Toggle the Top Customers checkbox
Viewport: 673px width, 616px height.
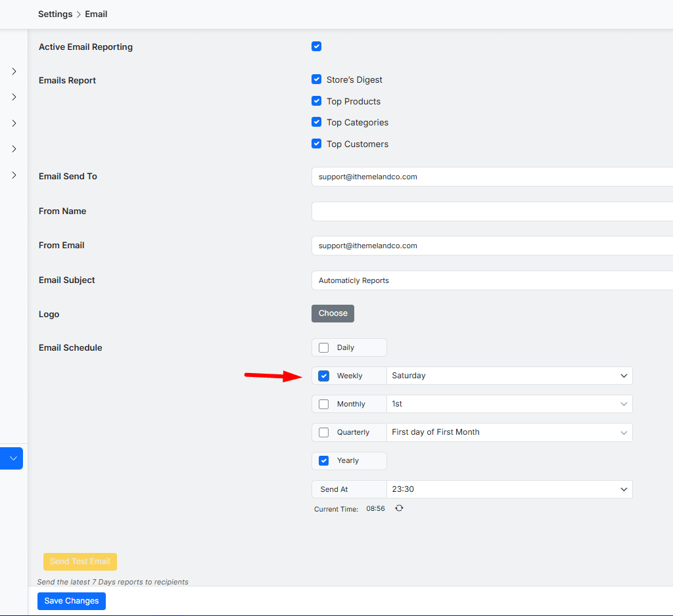point(316,144)
